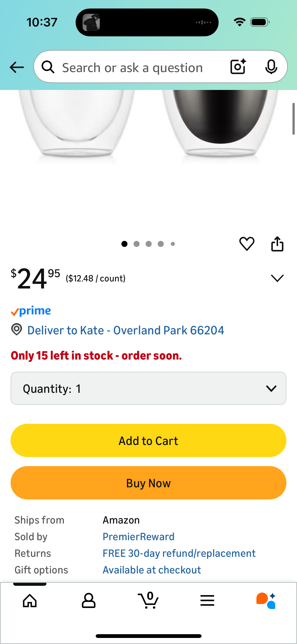Tap the share icon
Screen dimensions: 297x644
[277, 244]
